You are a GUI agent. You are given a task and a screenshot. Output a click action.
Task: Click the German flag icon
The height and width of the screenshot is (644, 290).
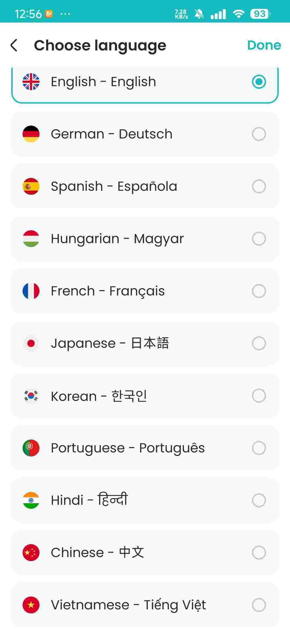[31, 134]
